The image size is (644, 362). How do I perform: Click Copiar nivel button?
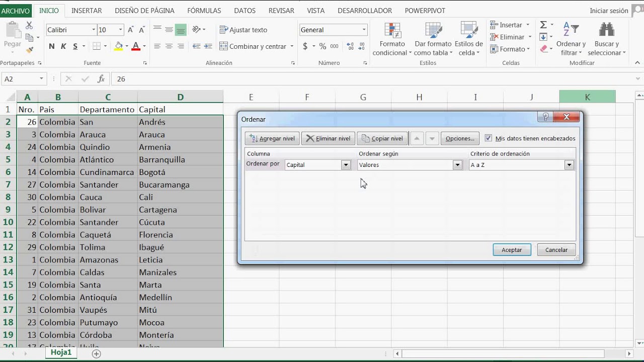pyautogui.click(x=382, y=139)
